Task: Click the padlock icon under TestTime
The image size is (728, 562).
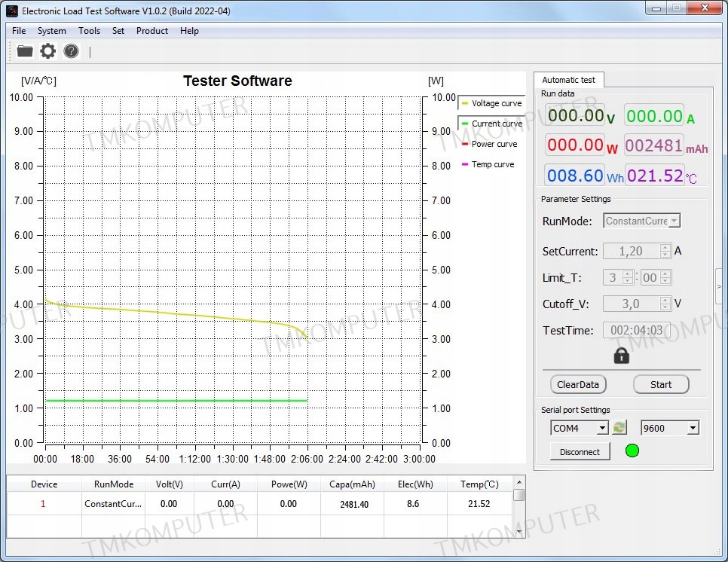Action: coord(621,356)
